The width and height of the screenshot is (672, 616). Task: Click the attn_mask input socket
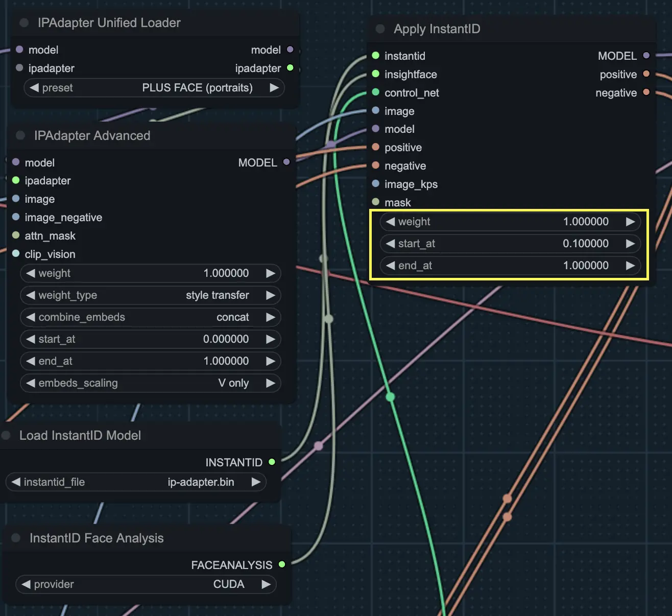pos(16,235)
